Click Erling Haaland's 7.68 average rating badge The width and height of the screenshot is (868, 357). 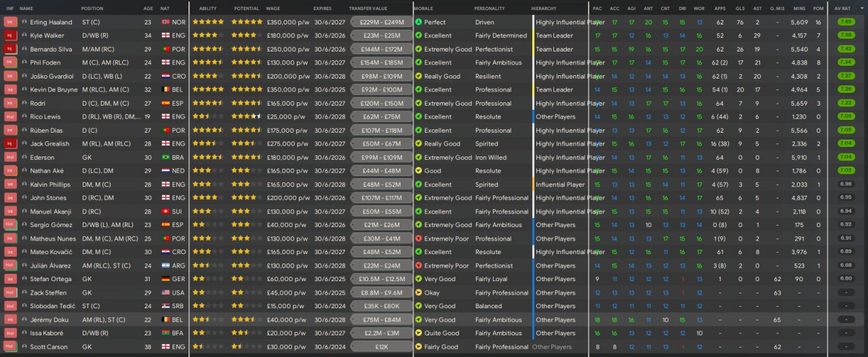click(846, 22)
